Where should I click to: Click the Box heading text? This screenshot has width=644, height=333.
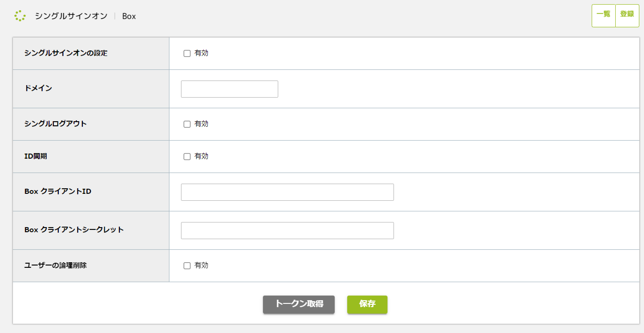(x=129, y=16)
